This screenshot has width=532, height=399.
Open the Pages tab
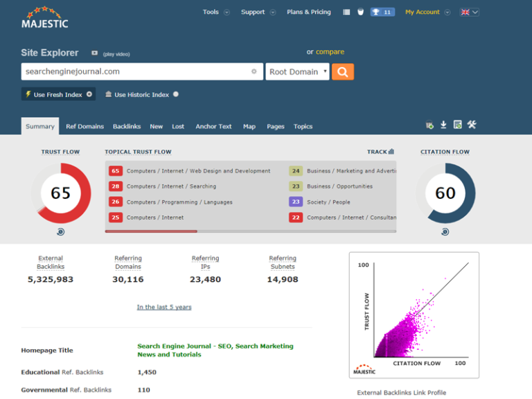pyautogui.click(x=276, y=126)
